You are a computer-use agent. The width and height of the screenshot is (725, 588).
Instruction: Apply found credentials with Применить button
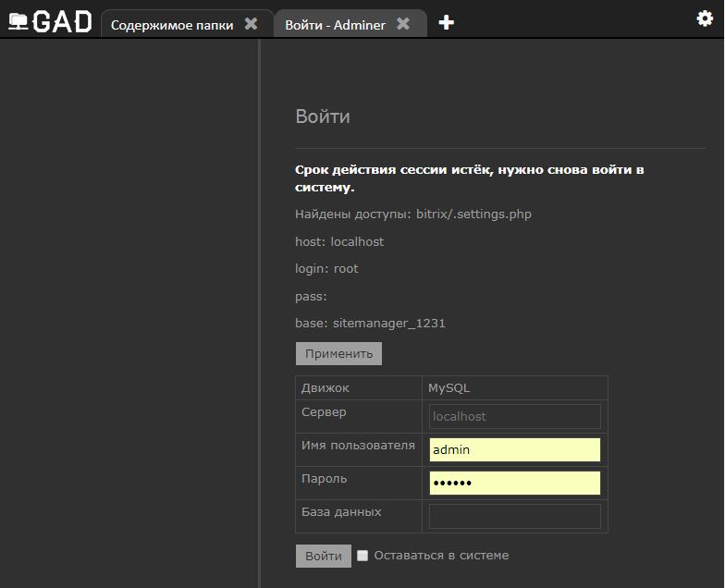(338, 353)
